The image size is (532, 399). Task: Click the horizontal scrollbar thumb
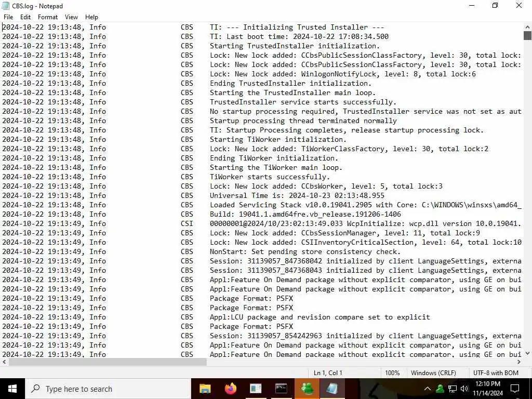pos(108,362)
